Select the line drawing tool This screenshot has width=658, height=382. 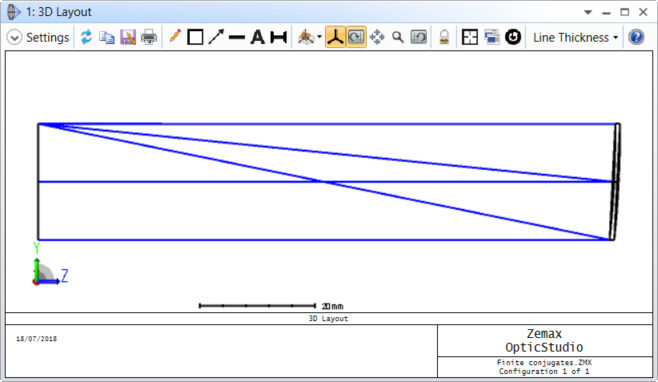(237, 37)
